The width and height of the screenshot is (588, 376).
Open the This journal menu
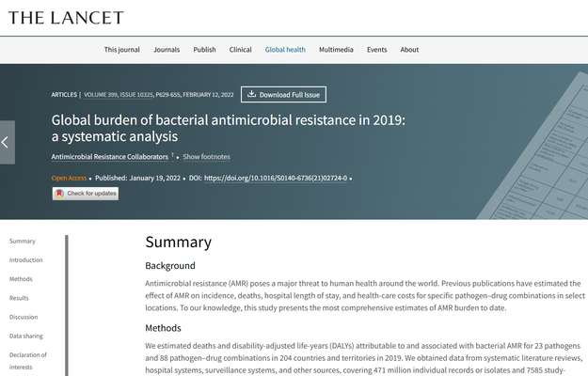(x=122, y=50)
